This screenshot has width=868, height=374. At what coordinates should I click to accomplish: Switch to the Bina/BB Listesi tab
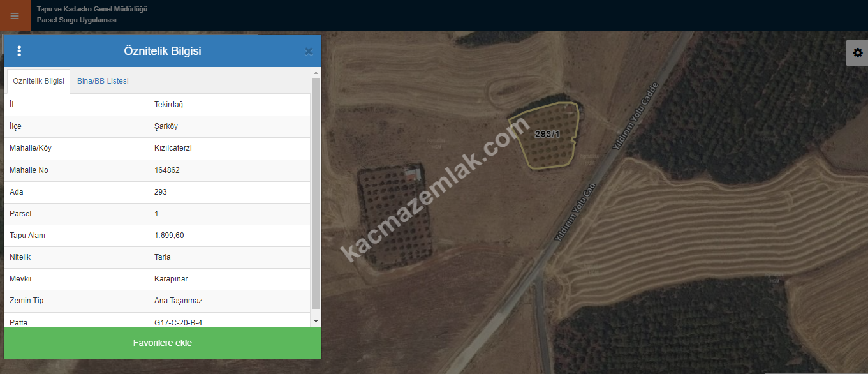pyautogui.click(x=103, y=81)
